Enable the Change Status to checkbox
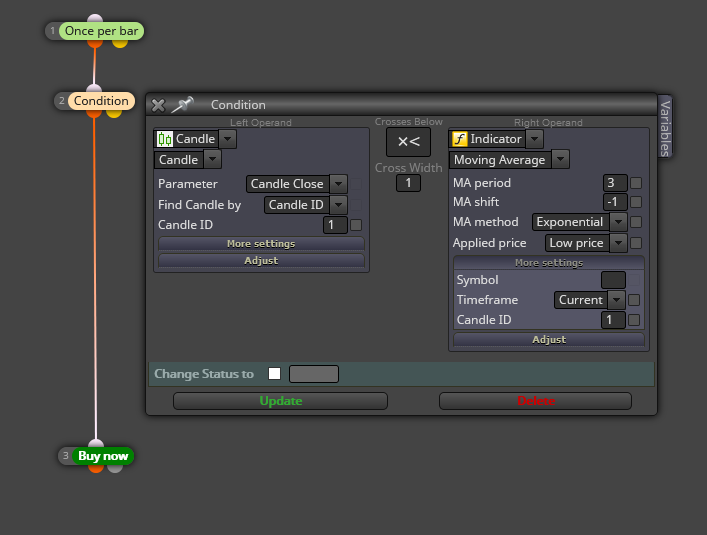The width and height of the screenshot is (707, 535). pos(275,374)
